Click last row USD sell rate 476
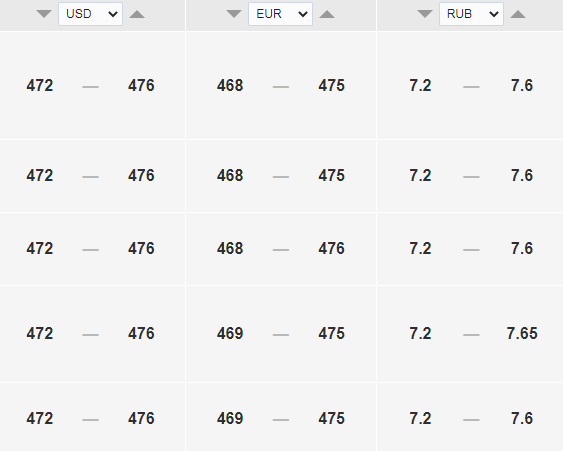563x451 pixels. (141, 419)
